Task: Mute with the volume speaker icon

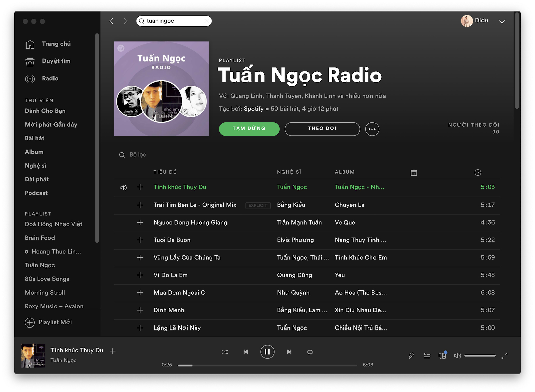Action: (457, 356)
